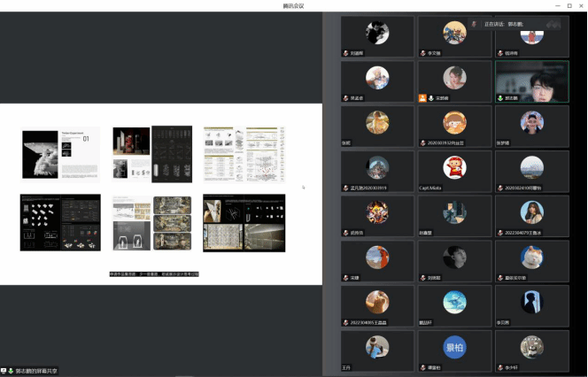The width and height of the screenshot is (588, 377).
Task: Click the 腾讯会议 window title
Action: 293,5
